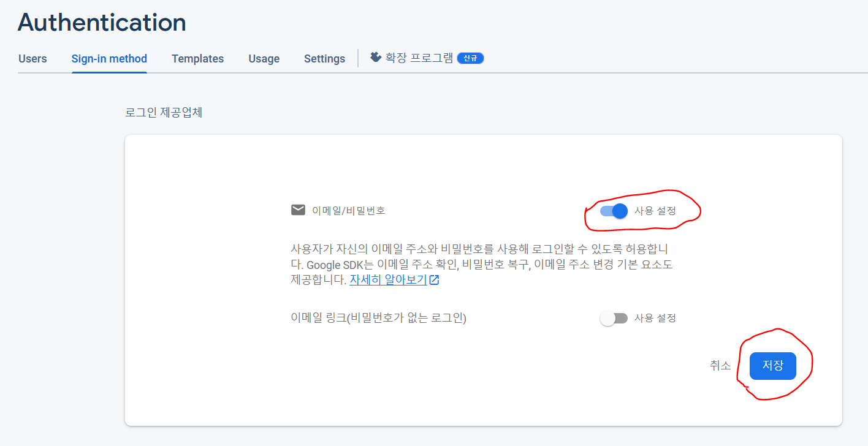868x446 pixels.
Task: Disable the 이메일/비밀번호 toggle
Action: pos(614,211)
